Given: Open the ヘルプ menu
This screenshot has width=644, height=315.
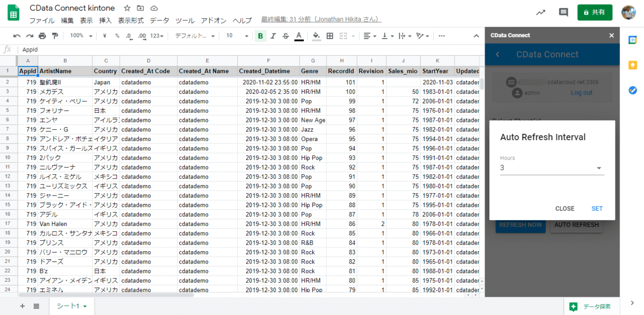Looking at the screenshot, I should tap(242, 20).
